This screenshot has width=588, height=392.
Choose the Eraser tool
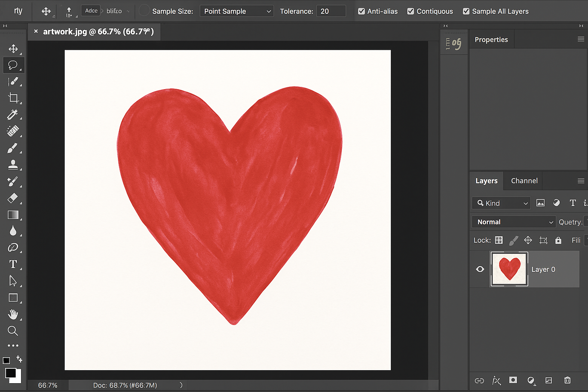pyautogui.click(x=13, y=198)
